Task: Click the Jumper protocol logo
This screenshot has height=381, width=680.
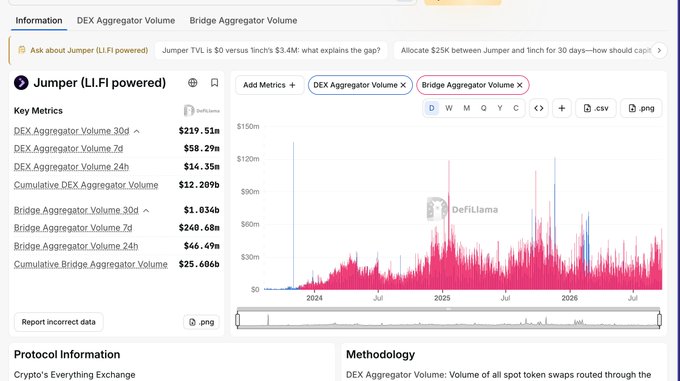Action: 21,82
